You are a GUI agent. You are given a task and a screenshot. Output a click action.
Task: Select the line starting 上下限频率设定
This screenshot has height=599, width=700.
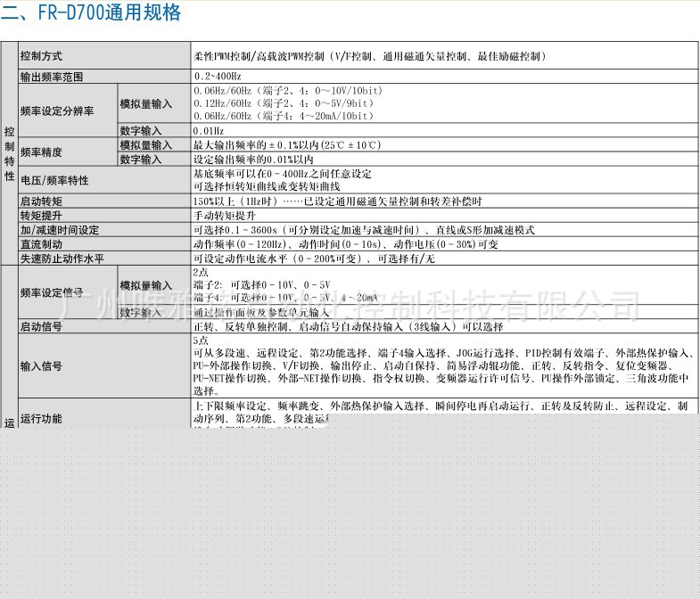point(441,406)
